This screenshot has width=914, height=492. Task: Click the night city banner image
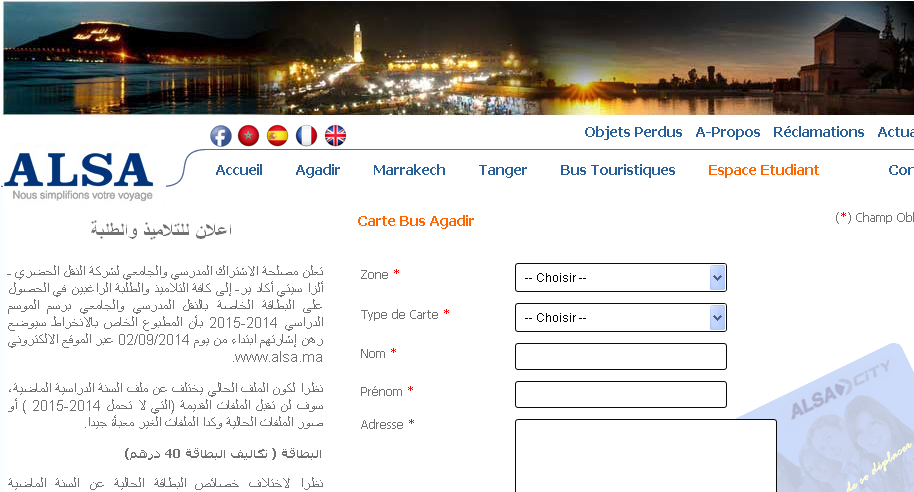coord(458,58)
